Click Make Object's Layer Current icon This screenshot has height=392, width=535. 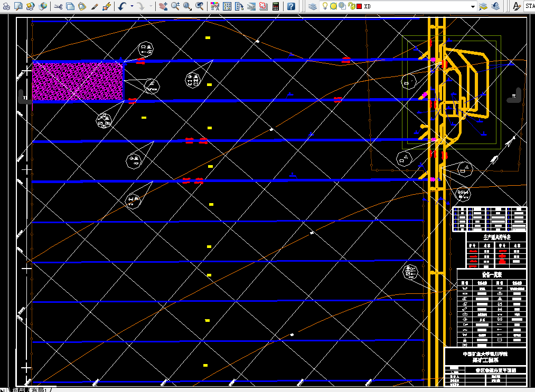(483, 6)
